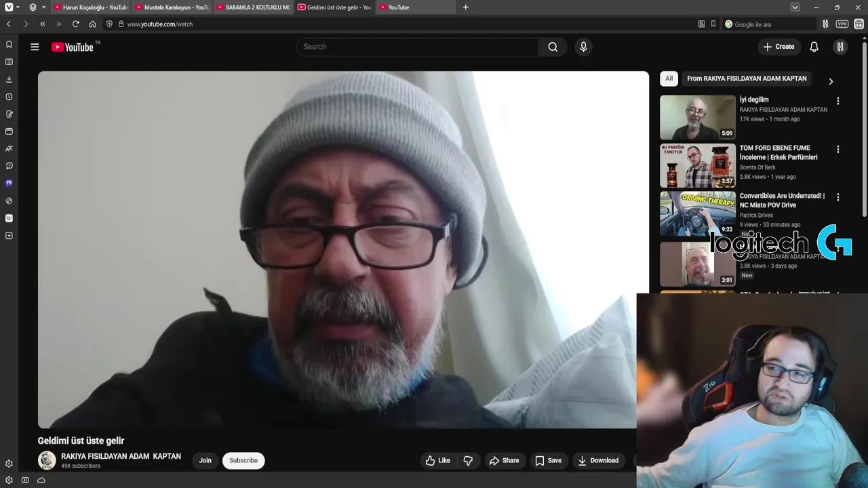The image size is (868, 488).
Task: Open options for TOM FORD EBENE FUME video
Action: 837,149
